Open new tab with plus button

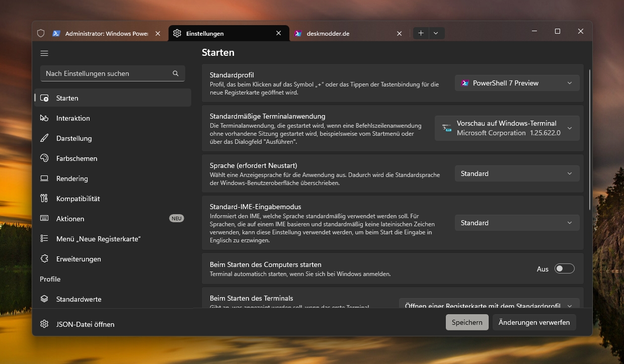coord(421,33)
